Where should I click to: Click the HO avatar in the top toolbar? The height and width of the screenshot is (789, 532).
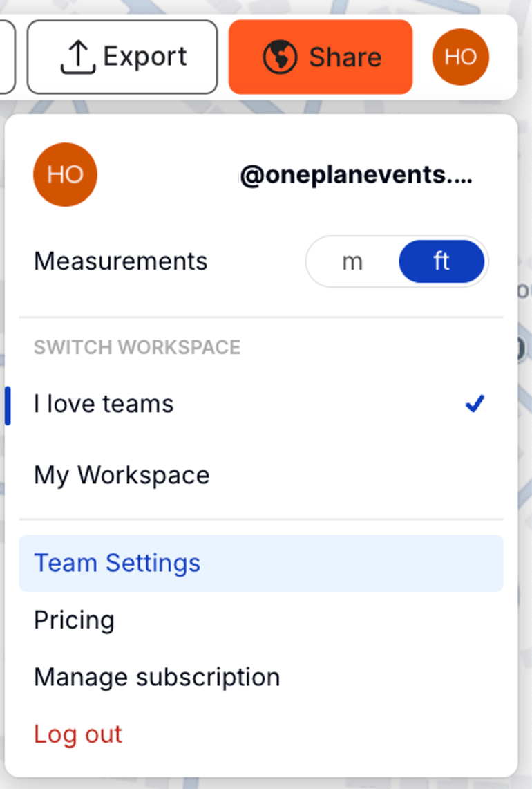460,56
